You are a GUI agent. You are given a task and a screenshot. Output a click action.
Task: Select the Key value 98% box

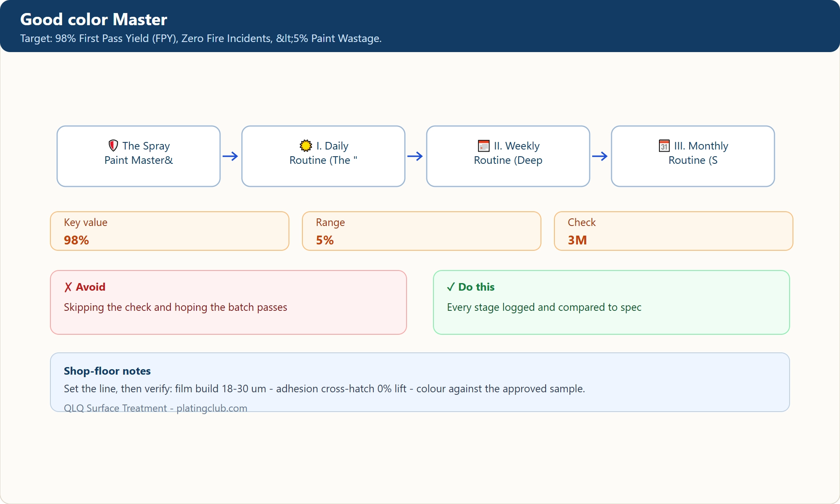170,231
